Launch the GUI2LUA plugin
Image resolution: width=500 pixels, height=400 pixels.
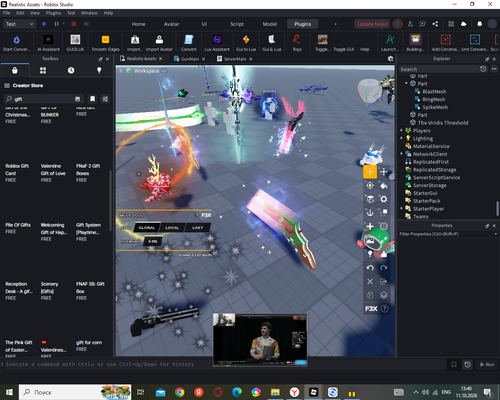(75, 43)
